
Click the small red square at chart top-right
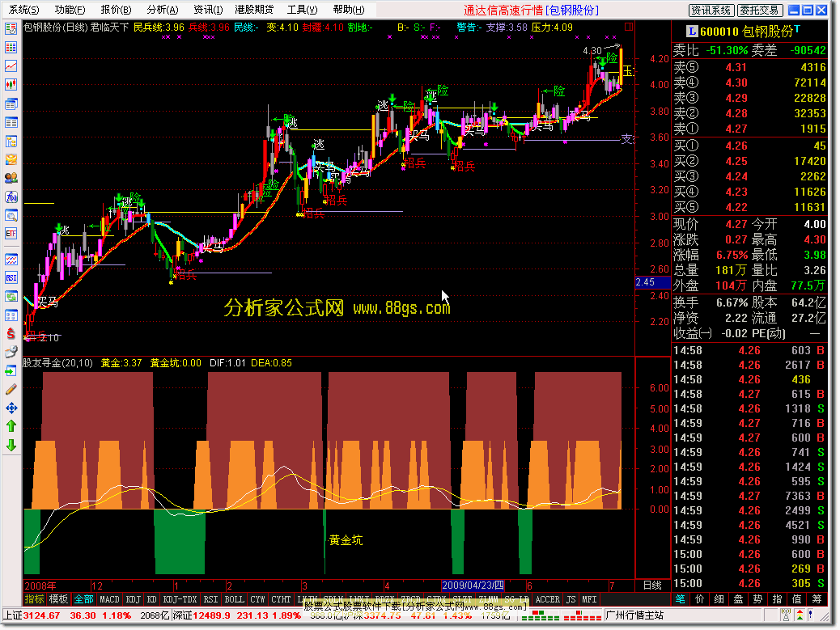point(629,26)
